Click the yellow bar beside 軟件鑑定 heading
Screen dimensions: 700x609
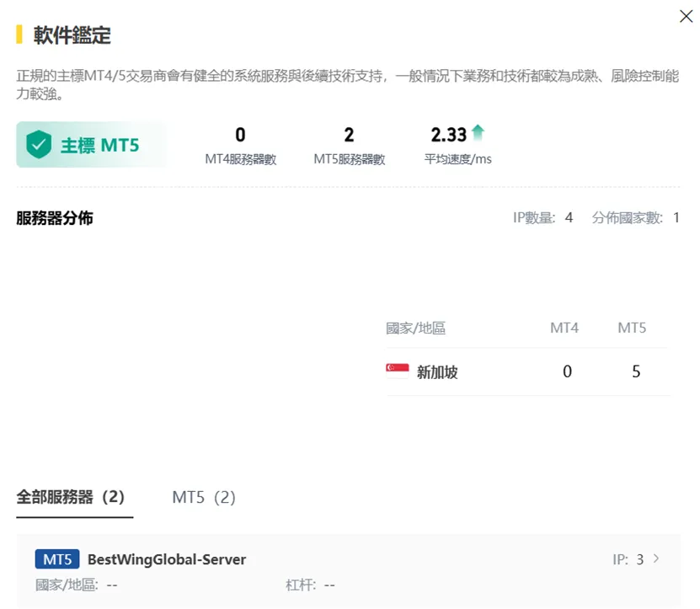19,35
